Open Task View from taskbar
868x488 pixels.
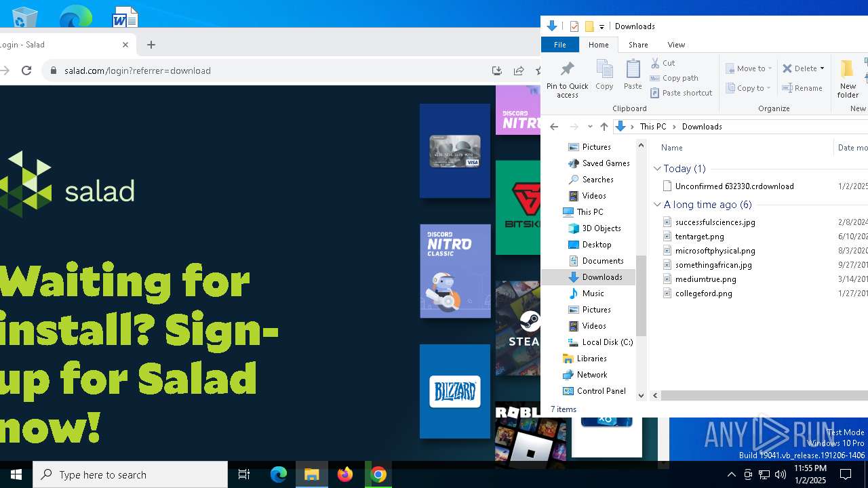click(244, 474)
